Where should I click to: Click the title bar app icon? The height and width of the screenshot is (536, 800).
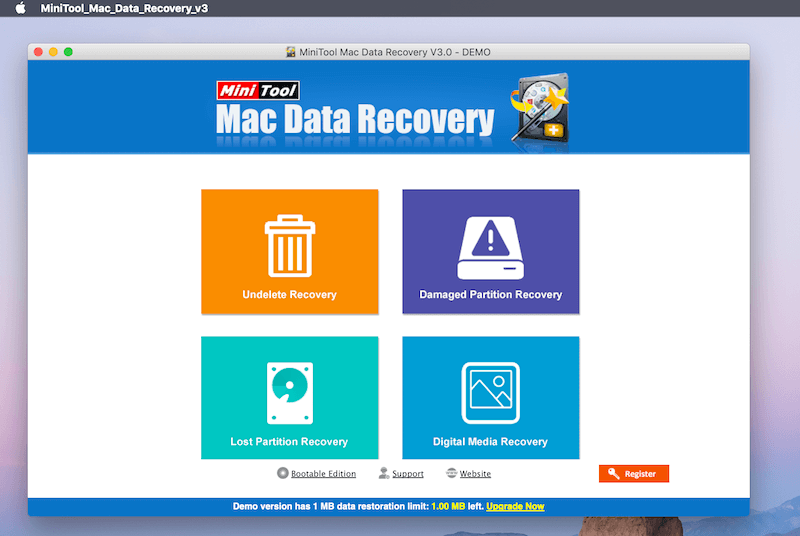pos(291,52)
